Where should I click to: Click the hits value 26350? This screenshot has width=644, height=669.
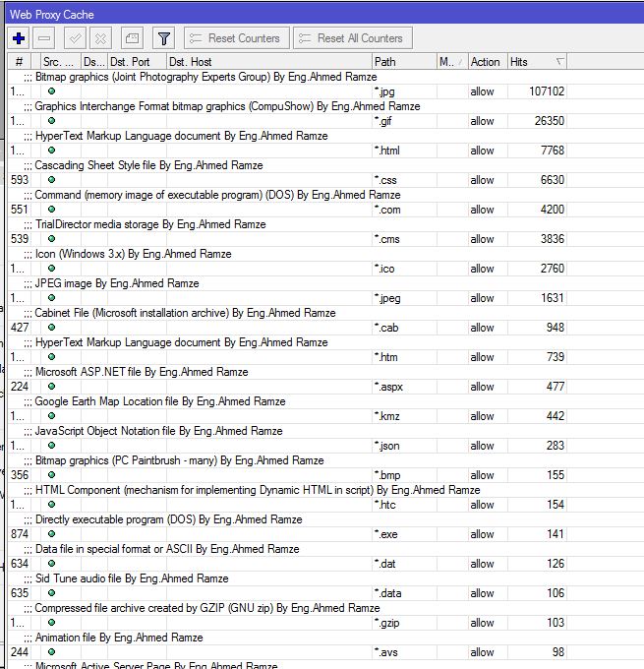coord(550,121)
